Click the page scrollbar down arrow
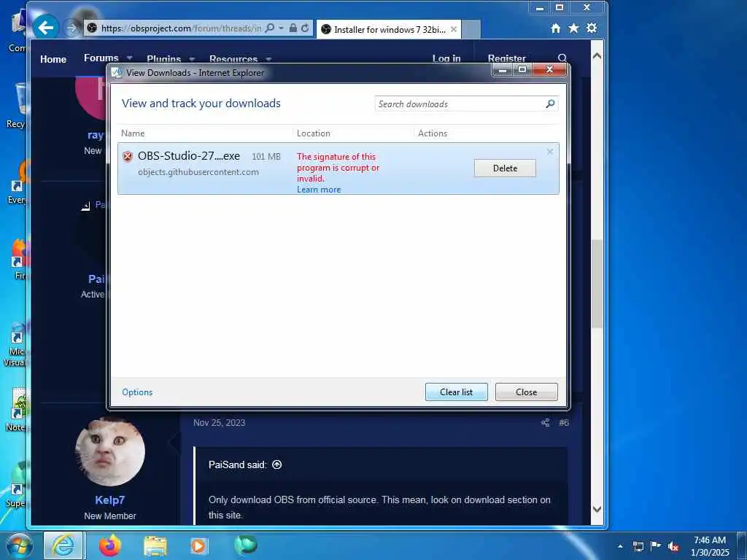The width and height of the screenshot is (747, 560). tap(597, 509)
